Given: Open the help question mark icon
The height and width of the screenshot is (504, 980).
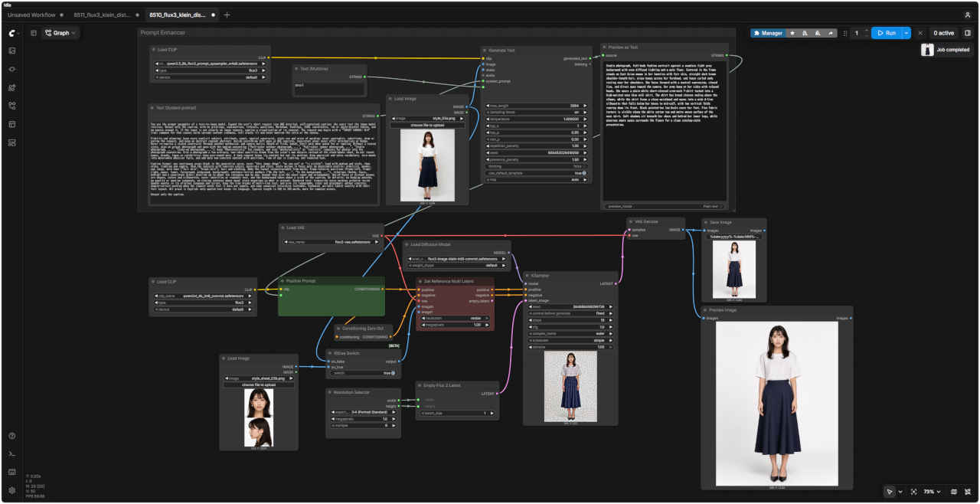Looking at the screenshot, I should point(12,436).
